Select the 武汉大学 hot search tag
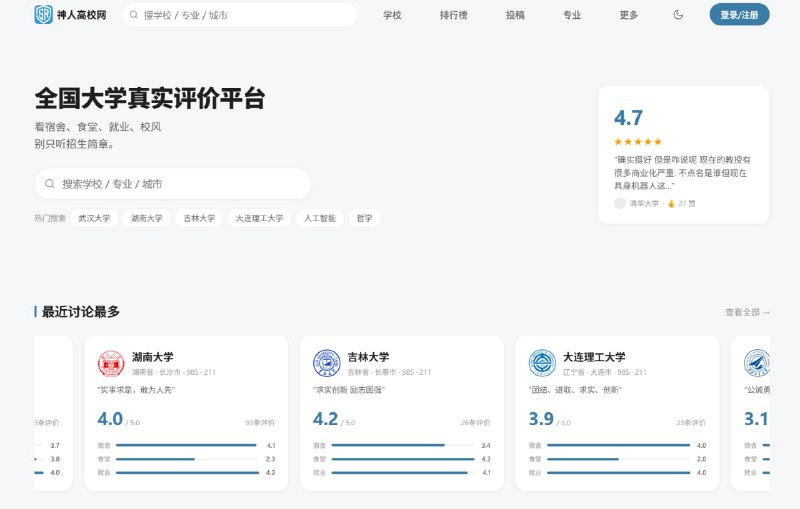 [x=94, y=218]
